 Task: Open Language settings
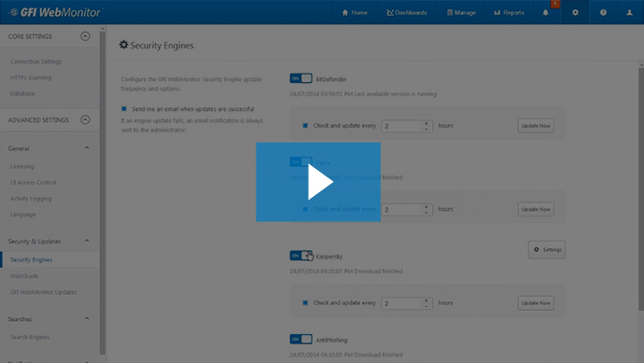(23, 215)
